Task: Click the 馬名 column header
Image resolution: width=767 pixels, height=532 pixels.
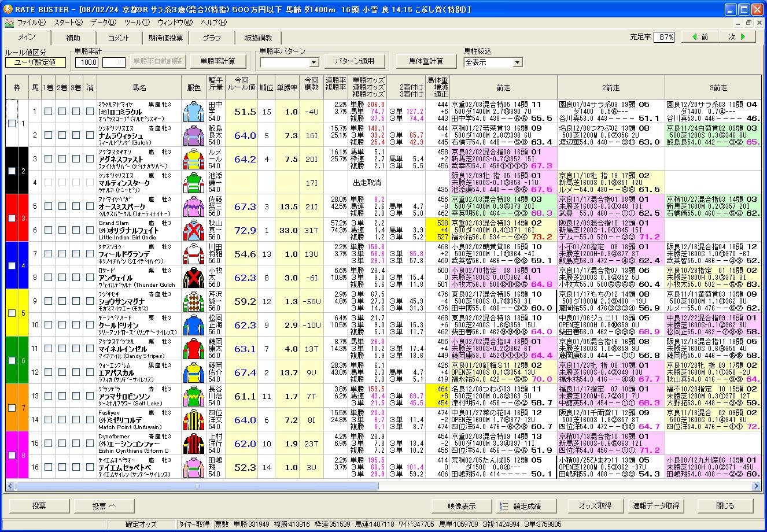Action: [x=139, y=87]
